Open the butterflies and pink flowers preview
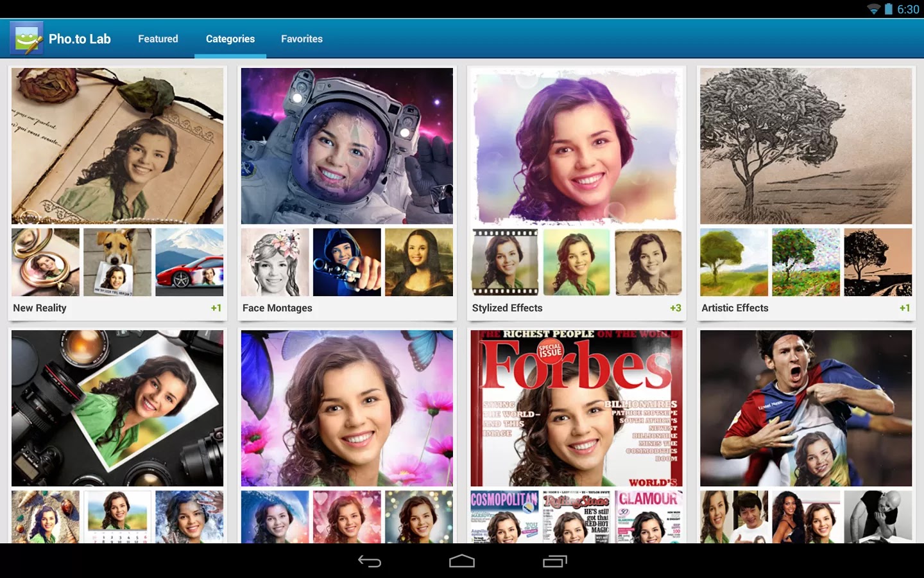This screenshot has width=924, height=578. click(347, 408)
